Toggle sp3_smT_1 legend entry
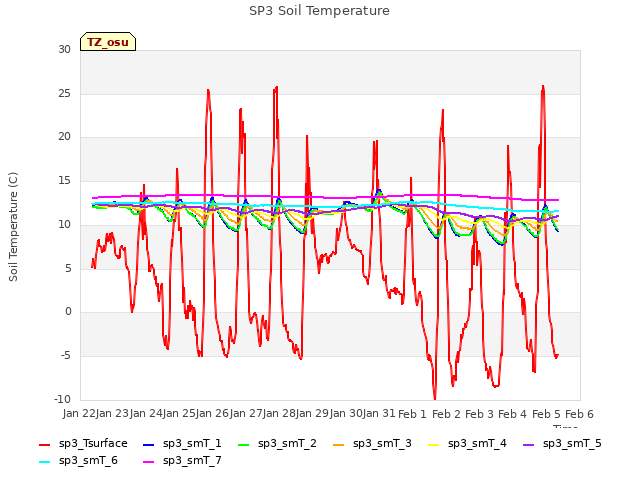Viewport: 640px width, 480px height. click(182, 444)
